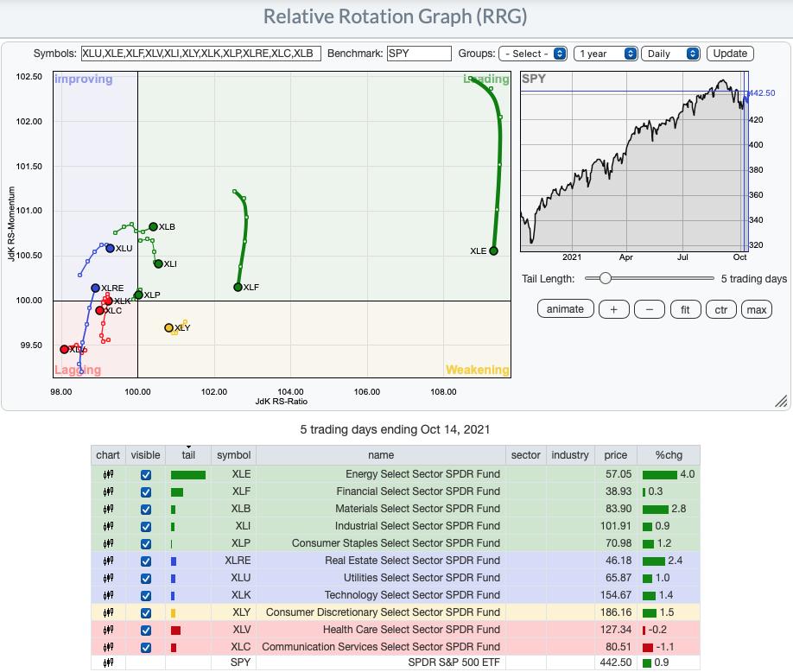The height and width of the screenshot is (672, 793).
Task: Click the Update button
Action: pyautogui.click(x=730, y=54)
